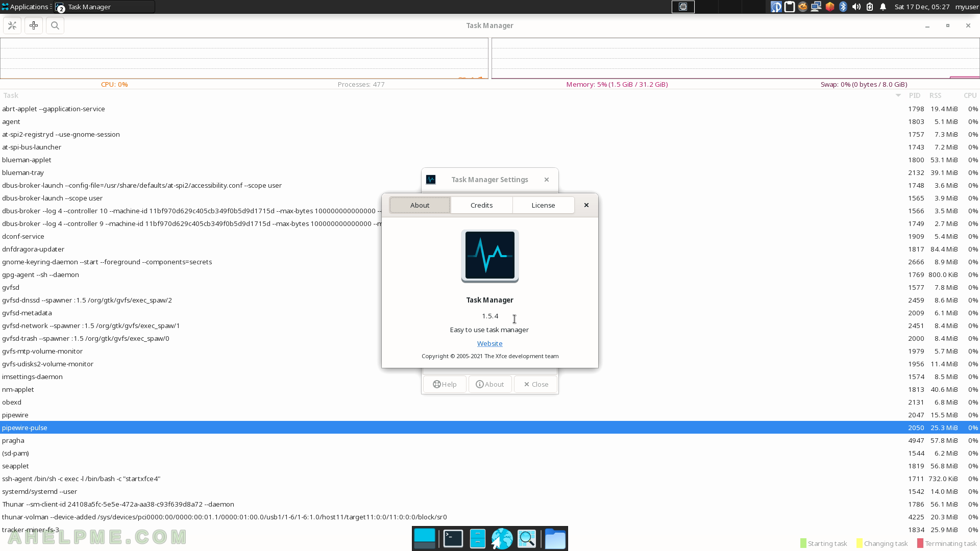
Task: Click the Help button in settings dialog
Action: pos(445,384)
